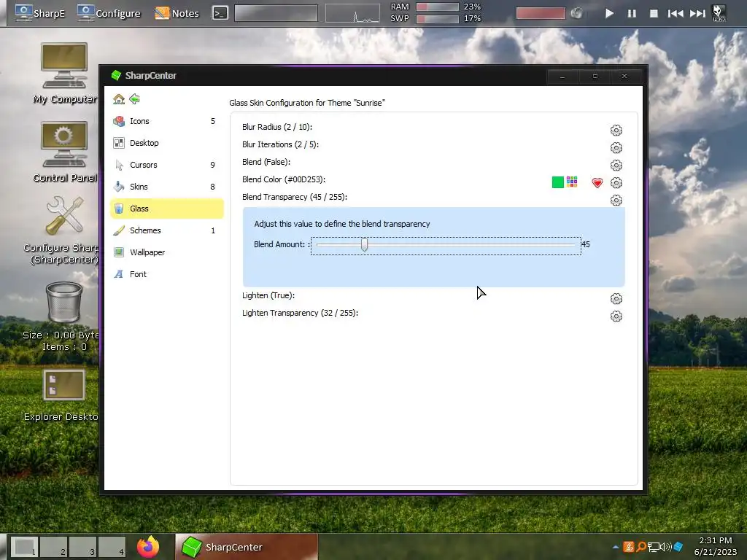
Task: Open the foobar2000 alien icon
Action: coord(719,13)
